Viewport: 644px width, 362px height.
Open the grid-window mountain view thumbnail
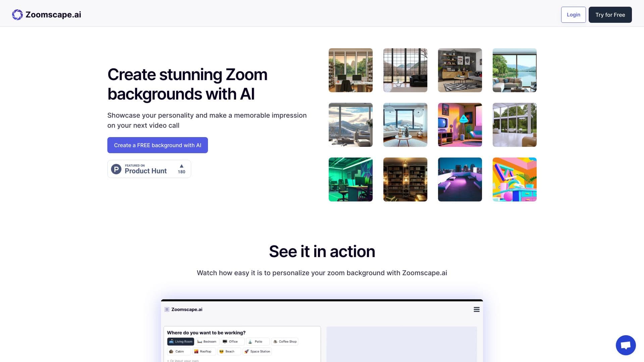405,70
